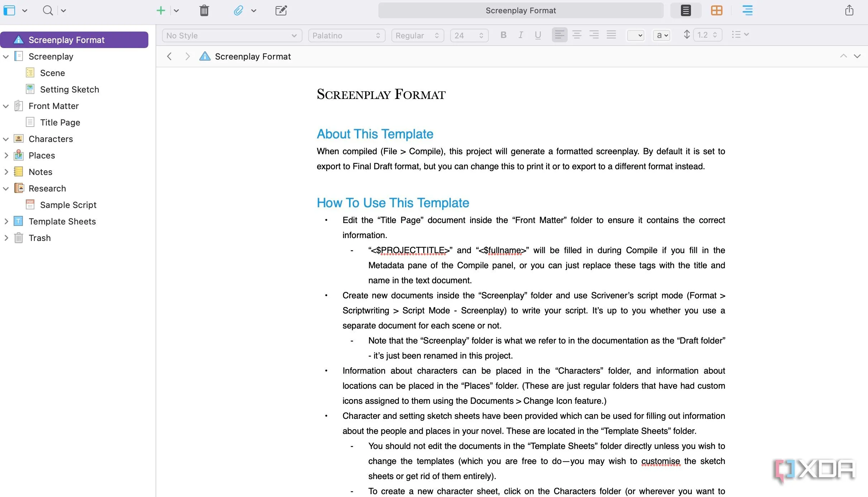The width and height of the screenshot is (868, 497).
Task: Open the Regular font weight dropdown
Action: (418, 35)
